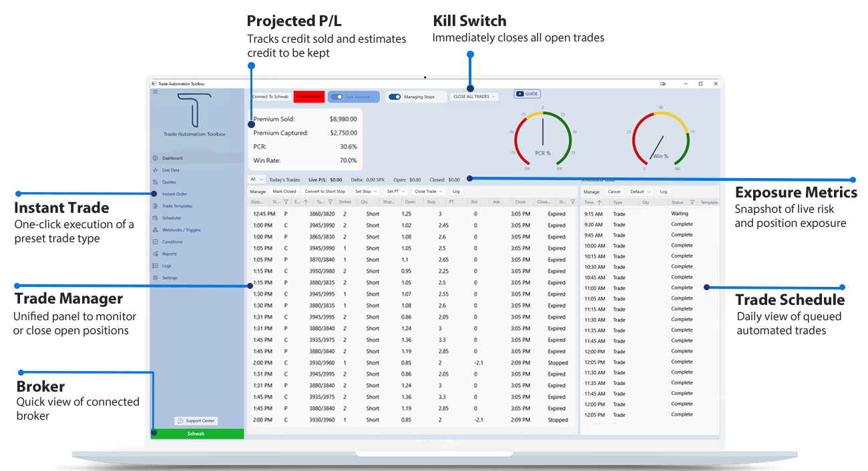Expand the CLOSE ALL TRADES dropdown

coord(474,97)
